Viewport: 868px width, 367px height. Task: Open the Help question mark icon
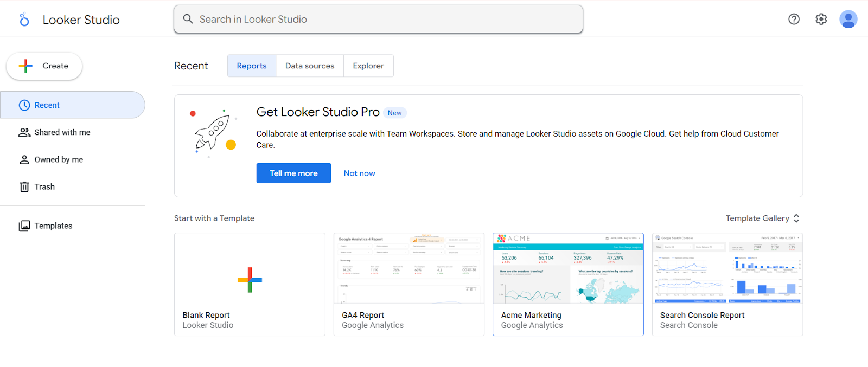pos(794,19)
